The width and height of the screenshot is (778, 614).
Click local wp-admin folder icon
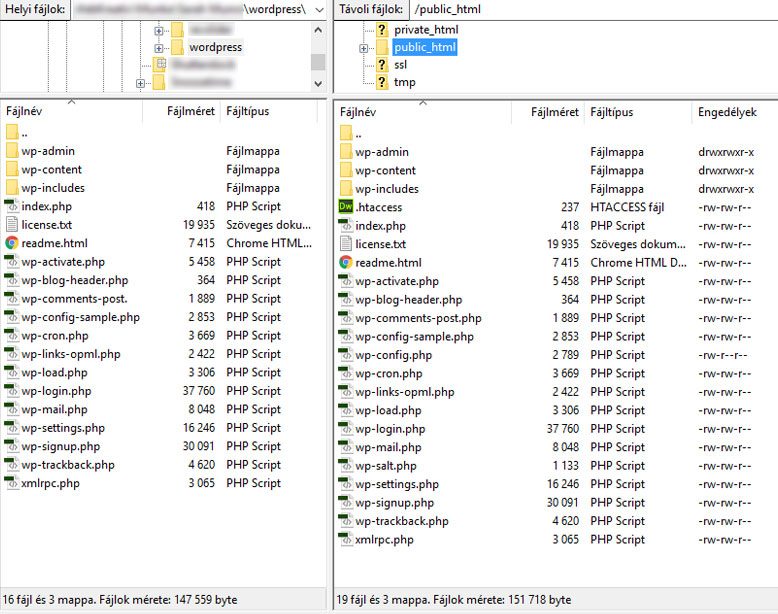coord(12,150)
